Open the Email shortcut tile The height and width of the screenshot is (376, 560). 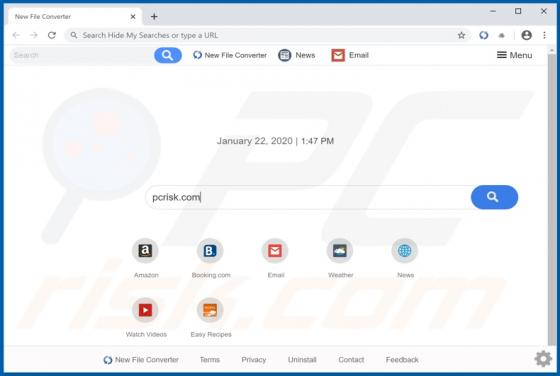click(x=275, y=251)
